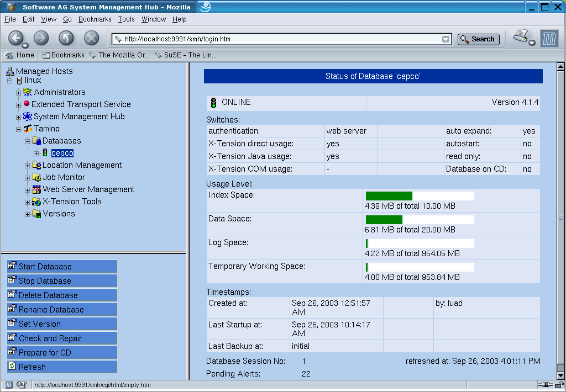The width and height of the screenshot is (566, 392).
Task: Click the Forward navigation arrow
Action: [41, 38]
